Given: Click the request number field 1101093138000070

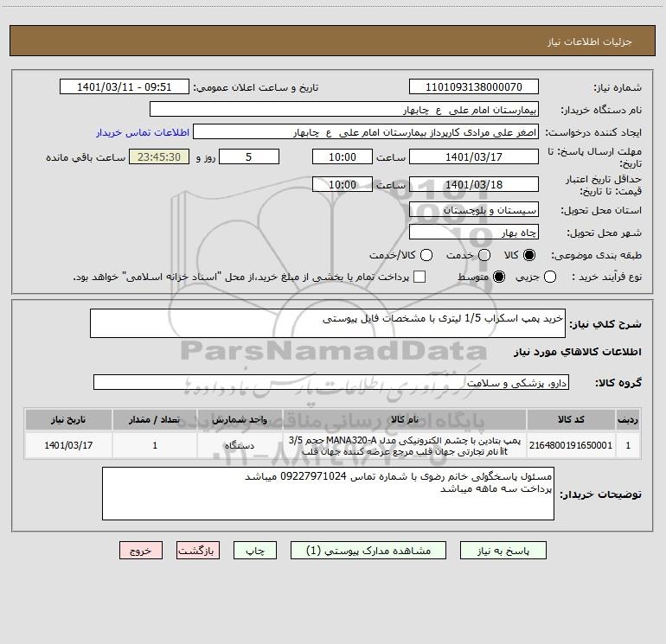Looking at the screenshot, I should (x=474, y=87).
